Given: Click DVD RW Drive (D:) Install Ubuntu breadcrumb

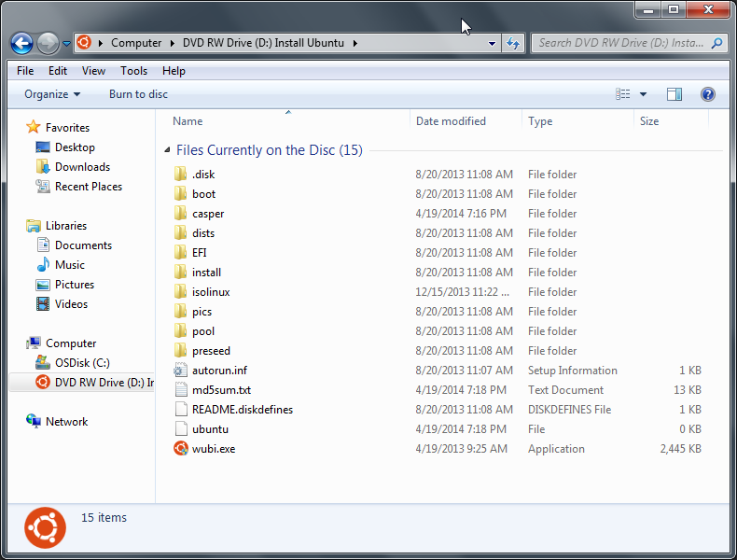Looking at the screenshot, I should 263,43.
